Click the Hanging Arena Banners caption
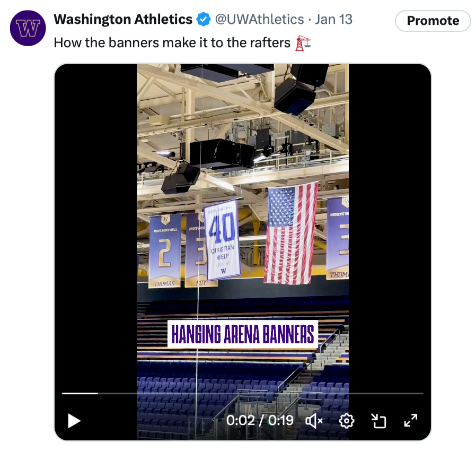Image resolution: width=476 pixels, height=451 pixels. (x=243, y=334)
